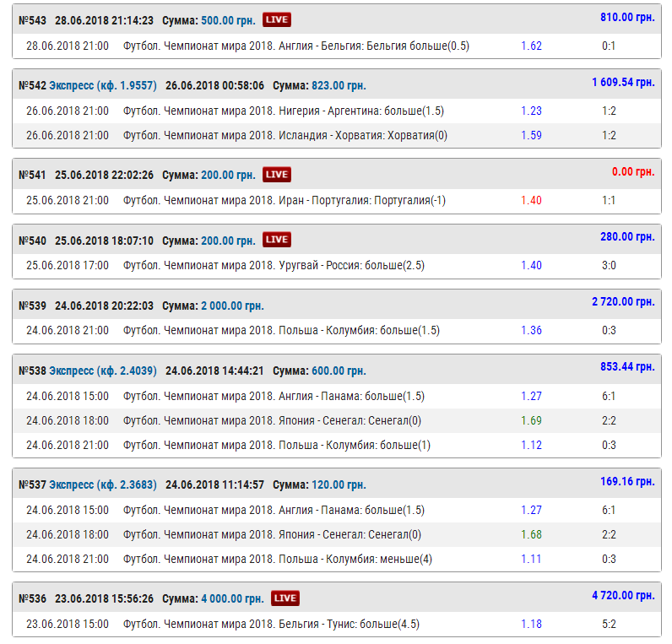Viewport: 672px width, 644px height.
Task: Click the Иран - Португалия event row
Action: tap(337, 201)
